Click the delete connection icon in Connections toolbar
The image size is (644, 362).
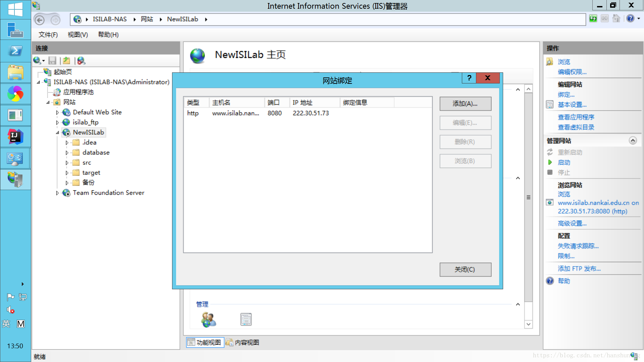81,61
